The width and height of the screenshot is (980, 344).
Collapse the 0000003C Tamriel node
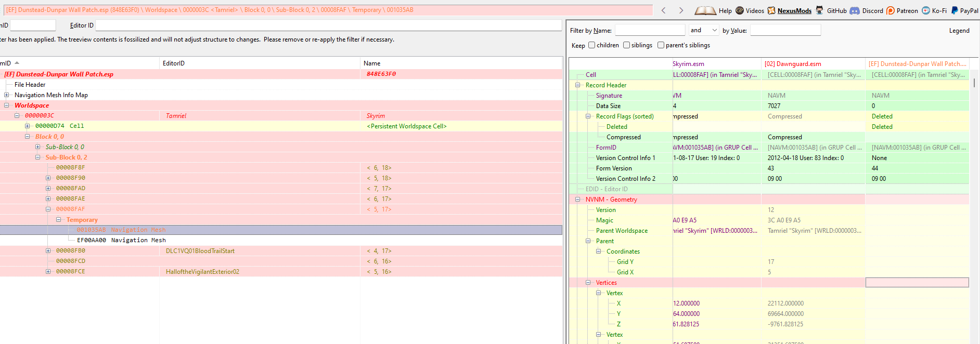(x=17, y=116)
